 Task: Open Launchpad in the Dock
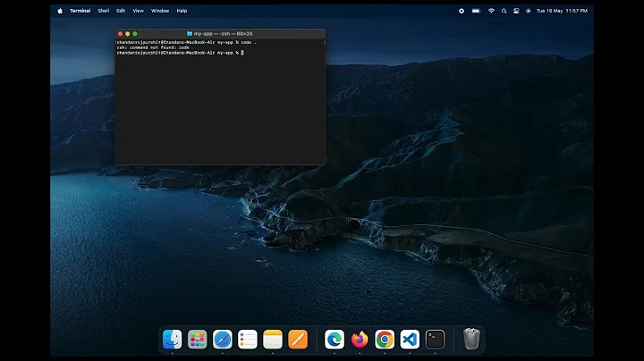(197, 340)
